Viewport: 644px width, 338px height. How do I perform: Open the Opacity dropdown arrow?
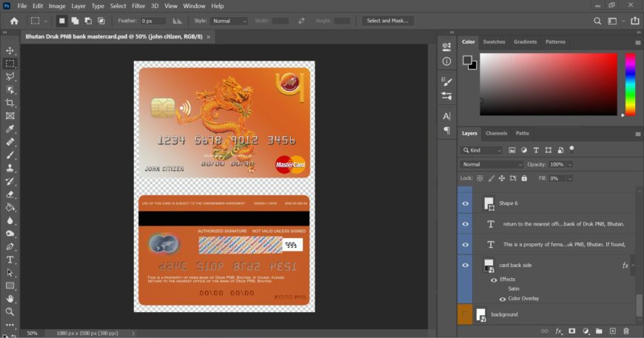pyautogui.click(x=570, y=164)
